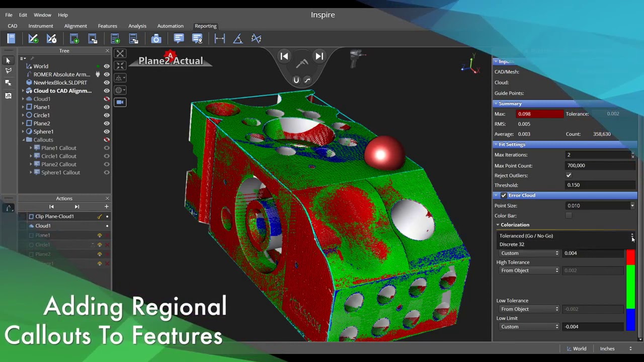Click the magnet snap icon in viewport control

[x=296, y=80]
